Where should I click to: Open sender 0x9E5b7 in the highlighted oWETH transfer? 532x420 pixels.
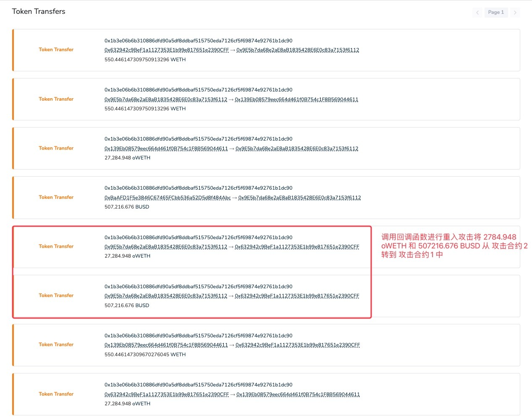click(166, 247)
